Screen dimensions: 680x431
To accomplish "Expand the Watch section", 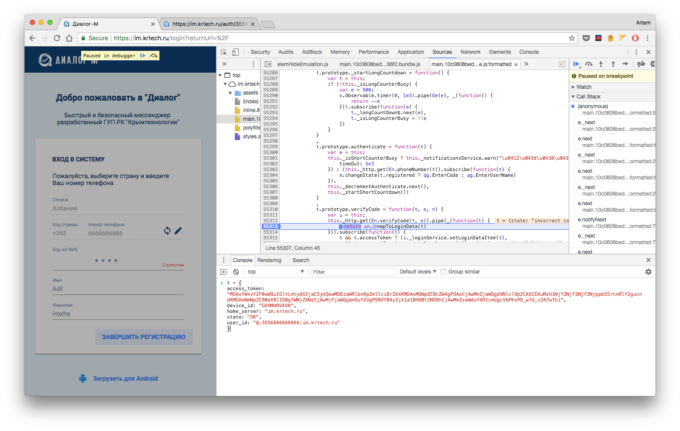I will [573, 87].
